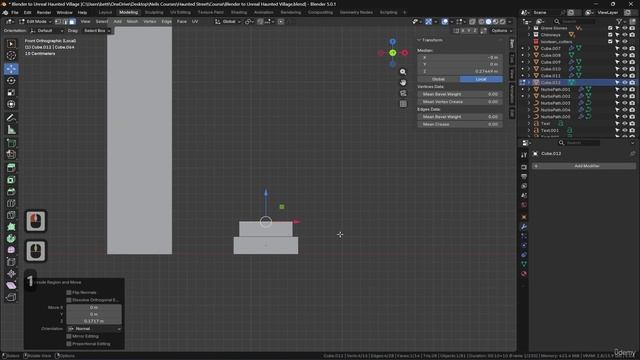Toggle X-ray view in viewport header
Image resolution: width=640 pixels, height=360 pixels.
click(x=472, y=22)
